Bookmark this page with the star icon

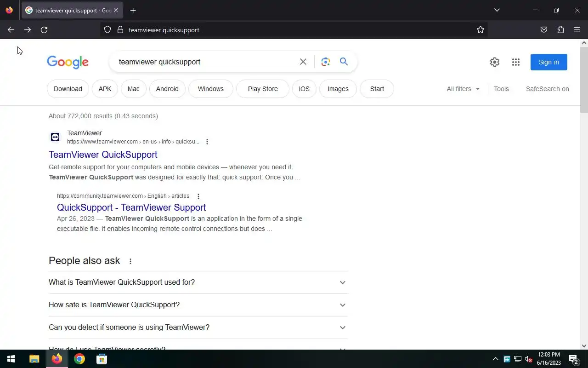pos(481,30)
